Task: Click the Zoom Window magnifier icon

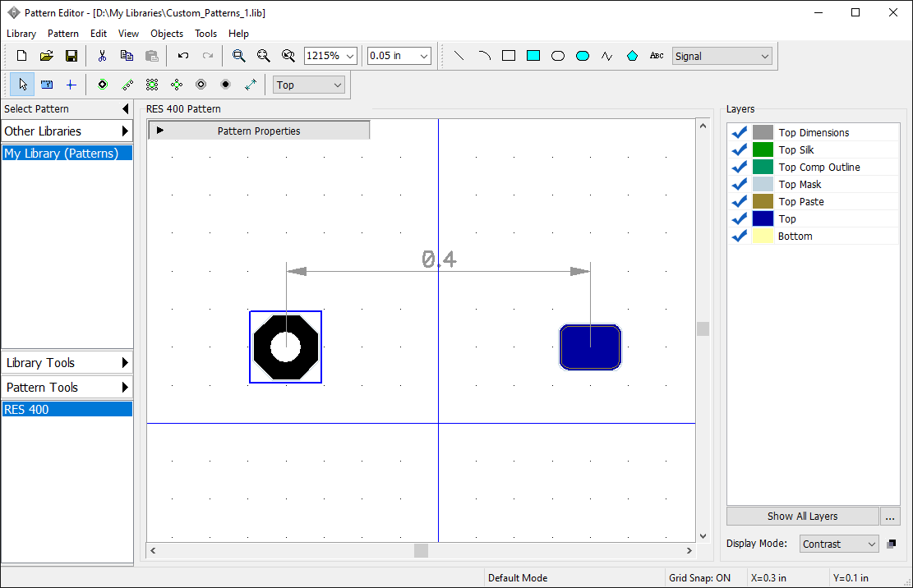Action: (288, 56)
